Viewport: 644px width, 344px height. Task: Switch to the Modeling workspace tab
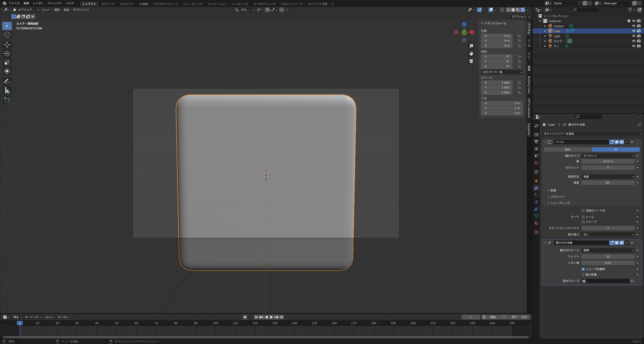[108, 4]
